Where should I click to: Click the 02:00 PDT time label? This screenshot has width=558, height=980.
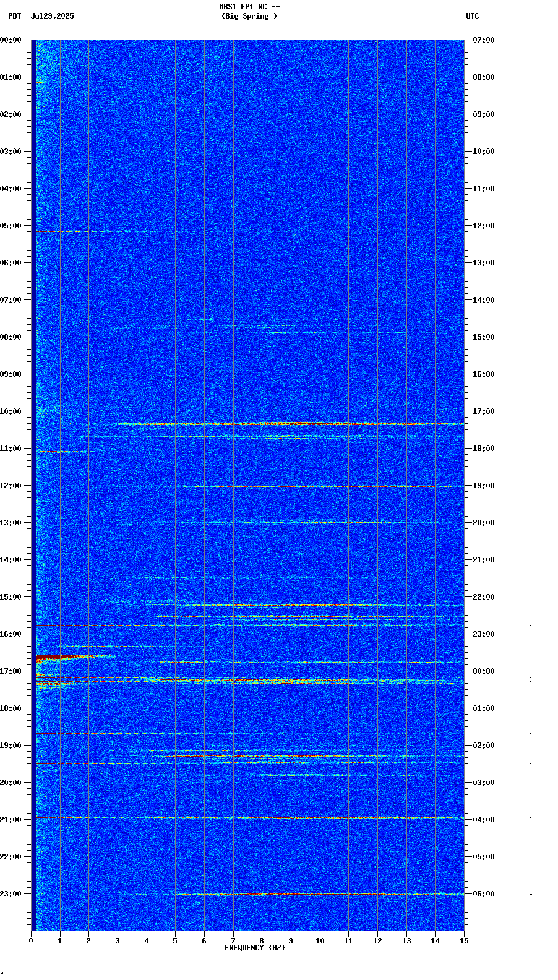pos(11,114)
